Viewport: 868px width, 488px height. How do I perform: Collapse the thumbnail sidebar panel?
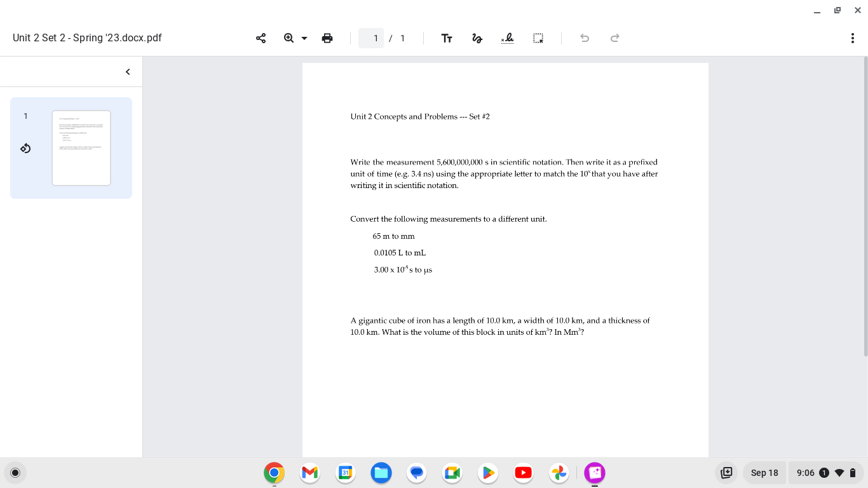(x=126, y=71)
